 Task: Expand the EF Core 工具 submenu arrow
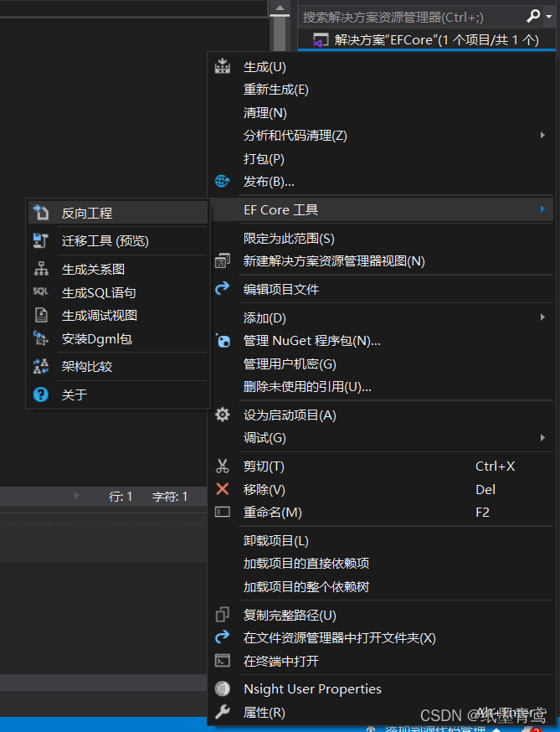(542, 209)
